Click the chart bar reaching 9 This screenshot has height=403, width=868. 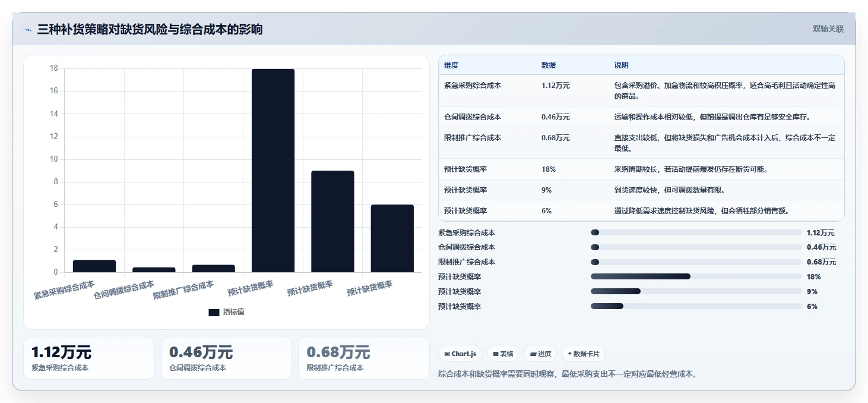(332, 222)
